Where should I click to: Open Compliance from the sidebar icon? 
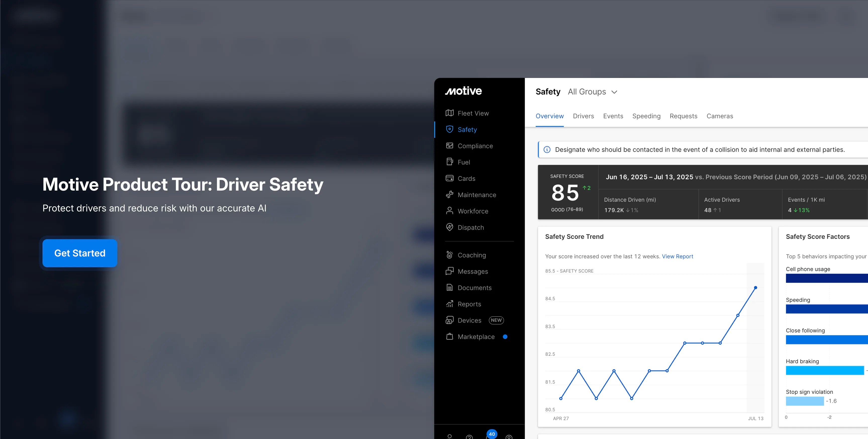click(x=449, y=146)
